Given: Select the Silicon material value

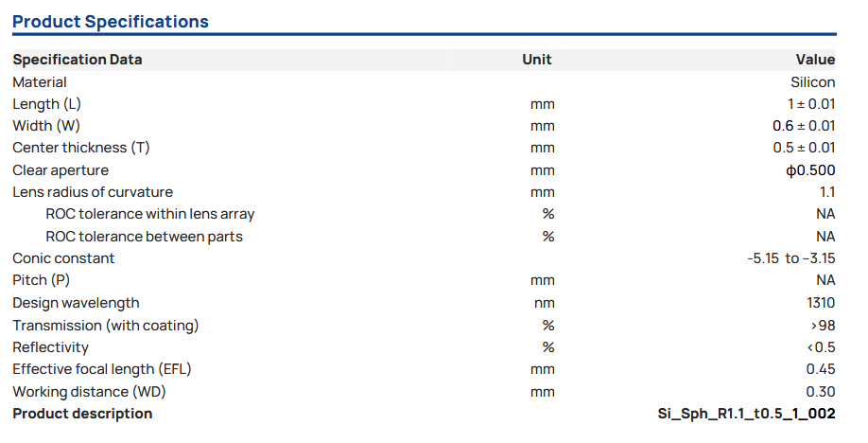Looking at the screenshot, I should coord(812,82).
